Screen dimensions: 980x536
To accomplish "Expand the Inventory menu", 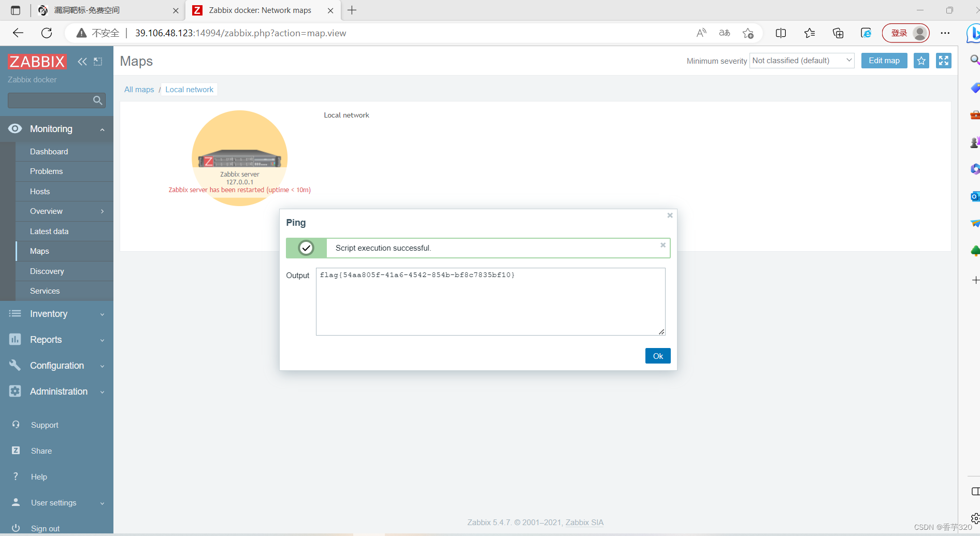I will point(103,314).
